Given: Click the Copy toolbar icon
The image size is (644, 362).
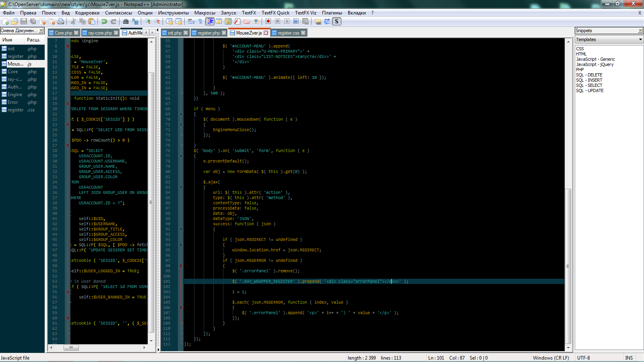Looking at the screenshot, I should pos(83,21).
